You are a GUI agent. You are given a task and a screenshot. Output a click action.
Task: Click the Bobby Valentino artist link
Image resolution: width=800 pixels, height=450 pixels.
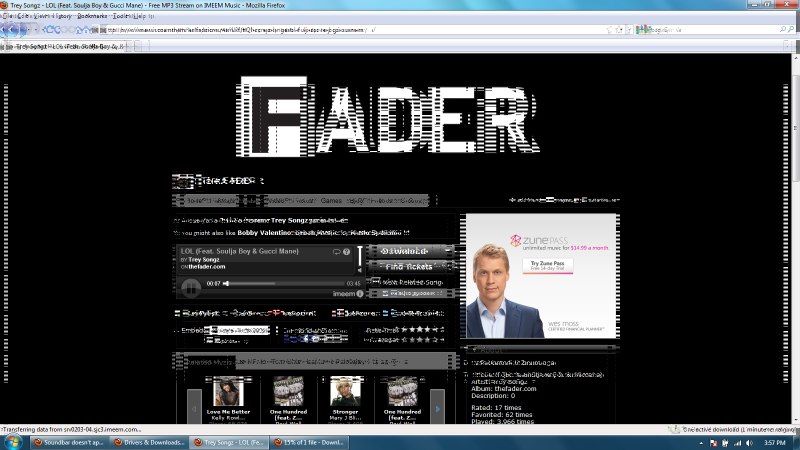pyautogui.click(x=264, y=233)
